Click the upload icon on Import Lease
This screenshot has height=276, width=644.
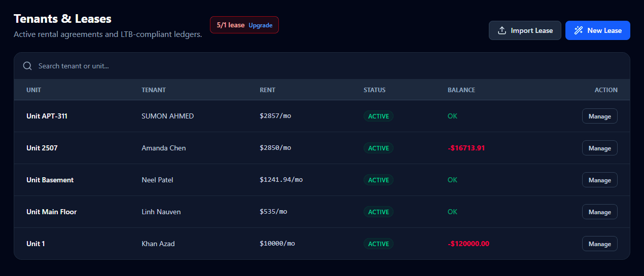coord(502,30)
